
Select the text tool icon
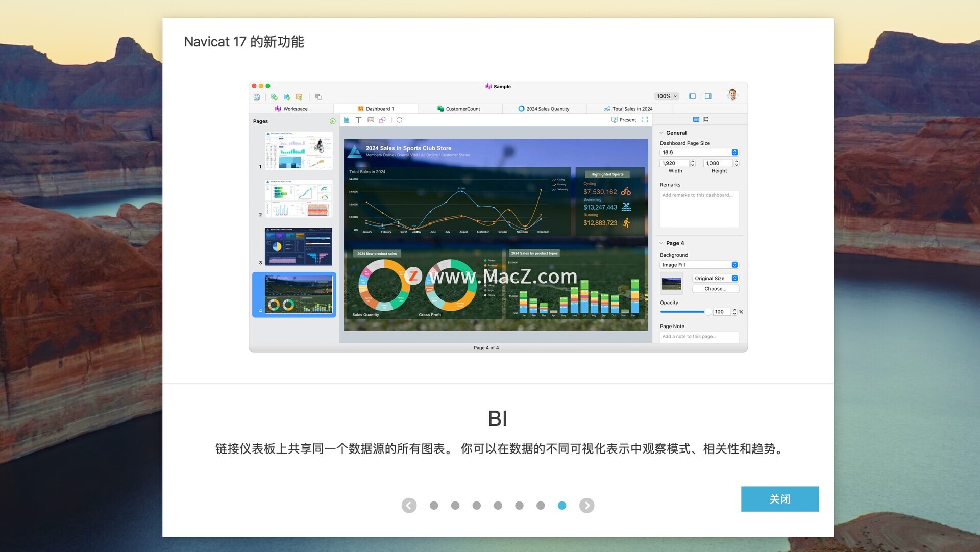358,120
